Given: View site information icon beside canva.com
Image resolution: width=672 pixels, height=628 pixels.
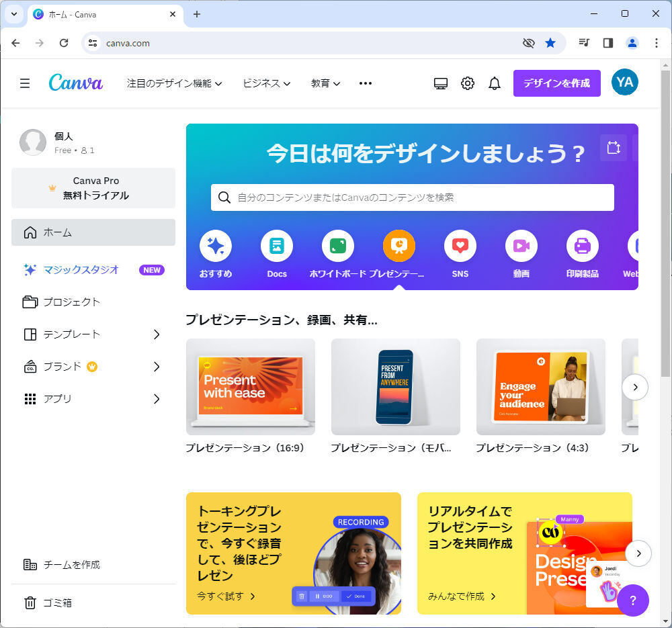Looking at the screenshot, I should pos(93,43).
